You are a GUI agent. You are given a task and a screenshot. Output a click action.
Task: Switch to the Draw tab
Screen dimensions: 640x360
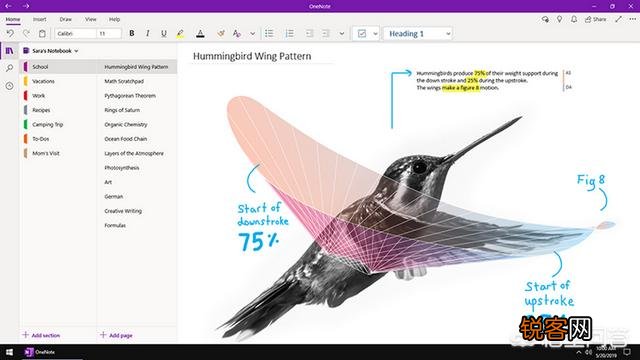pyautogui.click(x=65, y=19)
